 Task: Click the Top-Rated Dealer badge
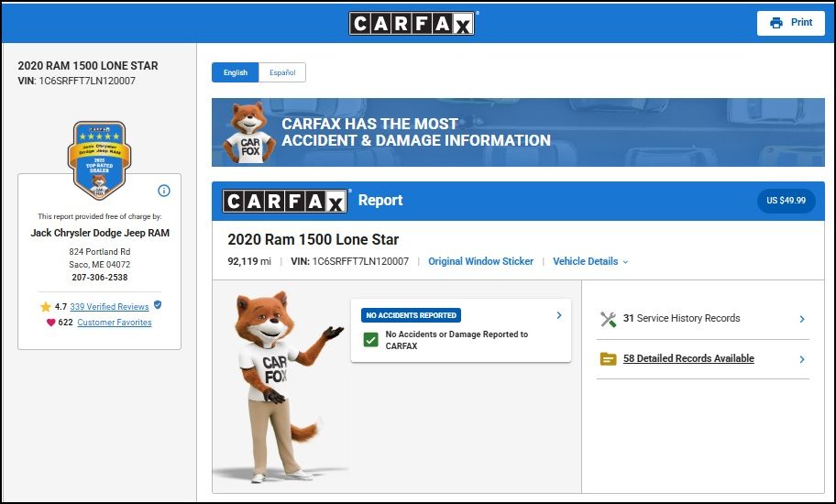[x=99, y=159]
